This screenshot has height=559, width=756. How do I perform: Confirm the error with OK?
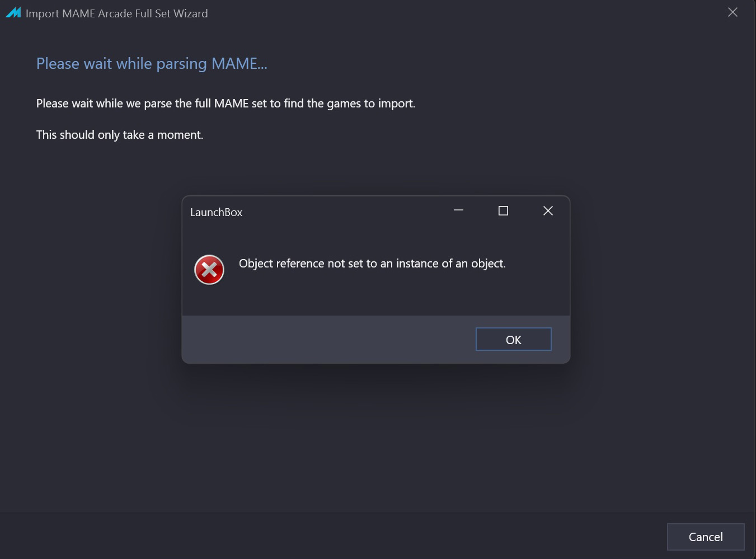(514, 339)
